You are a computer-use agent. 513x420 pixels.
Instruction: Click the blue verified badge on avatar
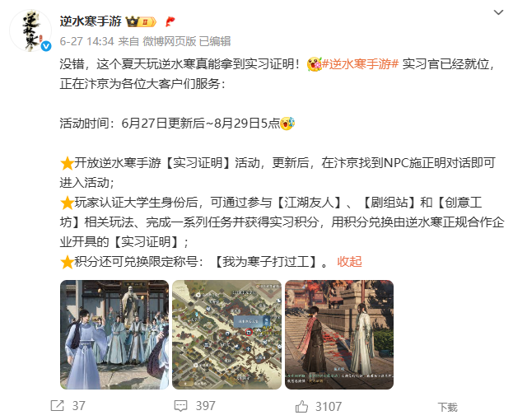click(x=46, y=46)
